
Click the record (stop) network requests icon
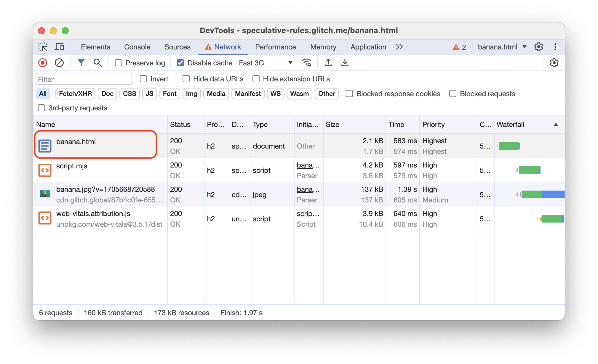pos(43,63)
